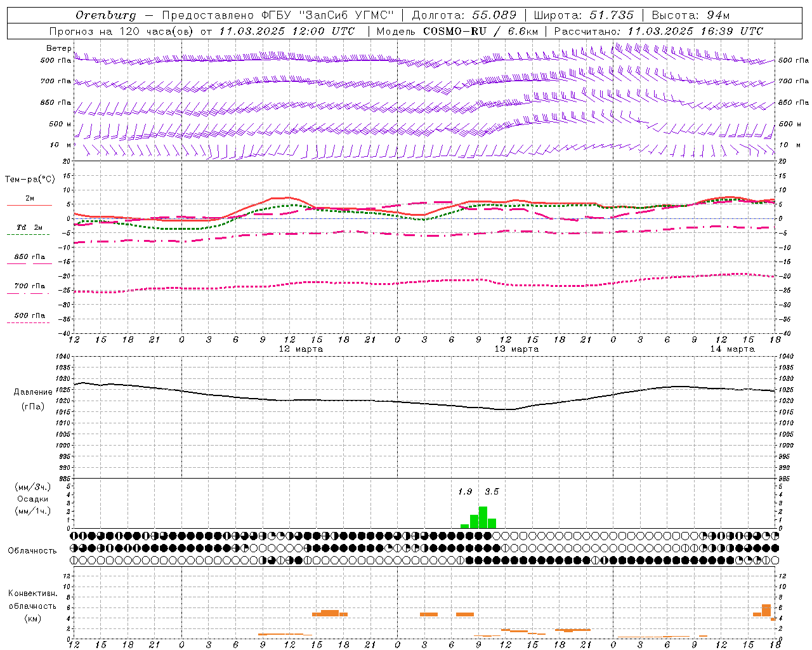
Task: Click computed time 11.03.2025 16:39 UTC
Action: (695, 31)
